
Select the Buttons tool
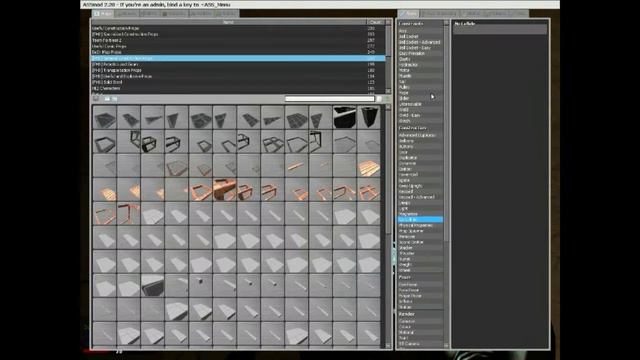pos(420,147)
